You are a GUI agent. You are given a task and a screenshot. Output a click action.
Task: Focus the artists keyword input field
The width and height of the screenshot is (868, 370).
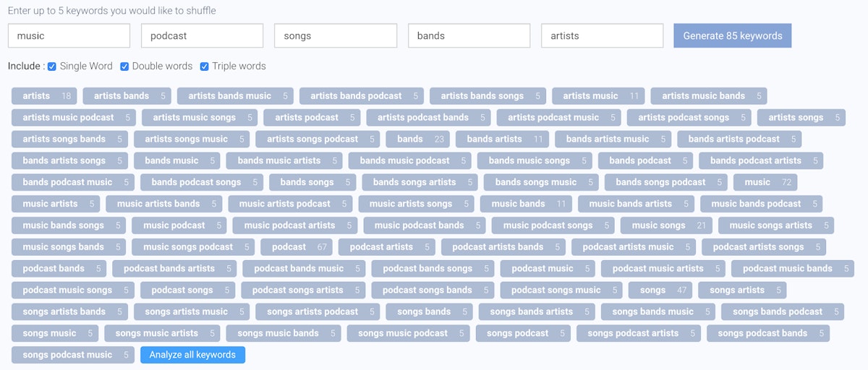click(602, 35)
